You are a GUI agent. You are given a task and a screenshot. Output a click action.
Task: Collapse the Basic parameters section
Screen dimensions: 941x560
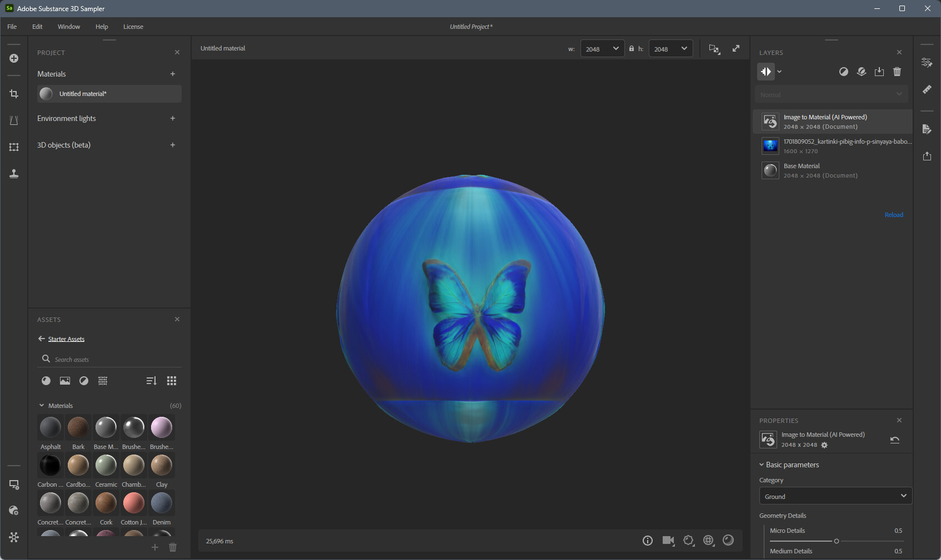tap(762, 465)
